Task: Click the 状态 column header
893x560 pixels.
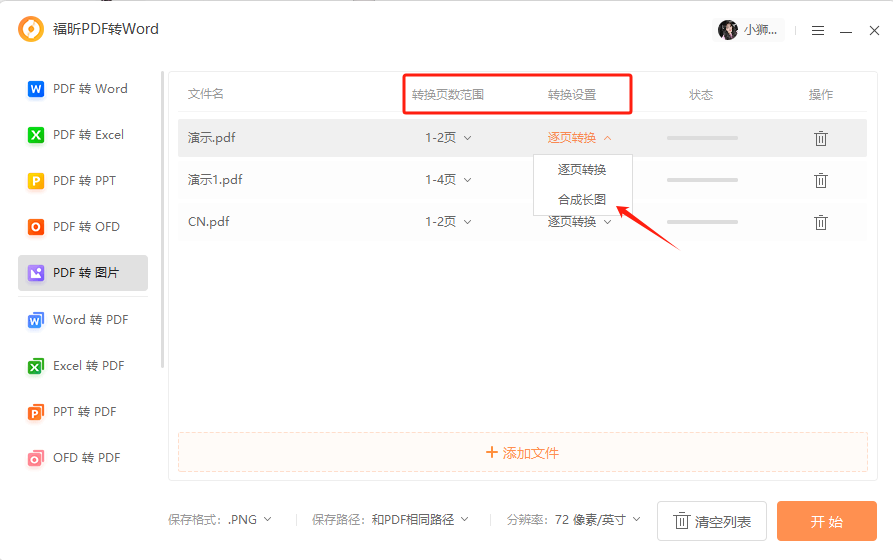Action: click(x=701, y=95)
